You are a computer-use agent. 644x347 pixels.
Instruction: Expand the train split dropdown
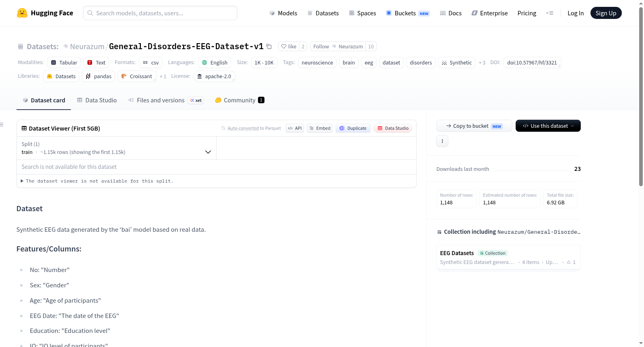tap(116, 148)
